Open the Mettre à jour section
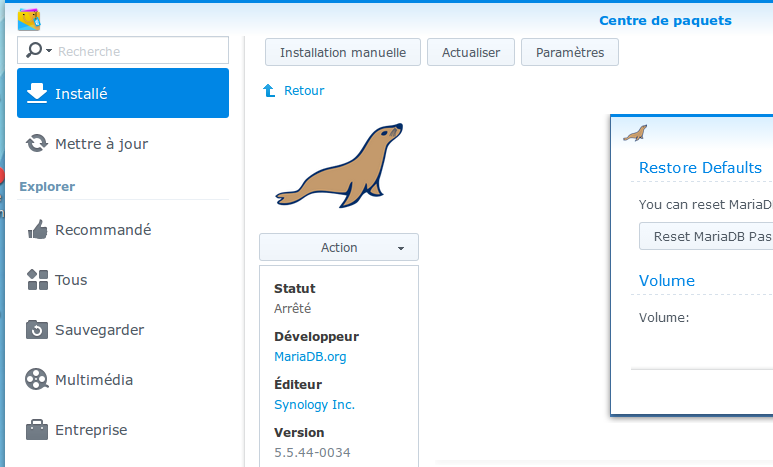Screen dimensions: 773x467 [123, 144]
